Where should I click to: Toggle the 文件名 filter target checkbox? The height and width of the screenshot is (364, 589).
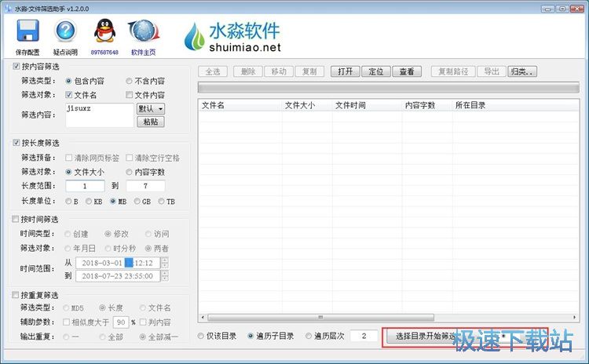click(x=69, y=95)
